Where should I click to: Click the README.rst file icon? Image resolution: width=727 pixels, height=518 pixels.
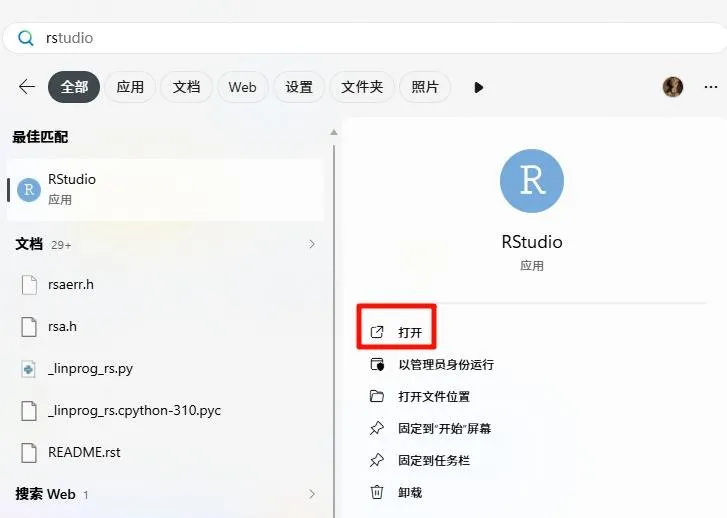(29, 453)
